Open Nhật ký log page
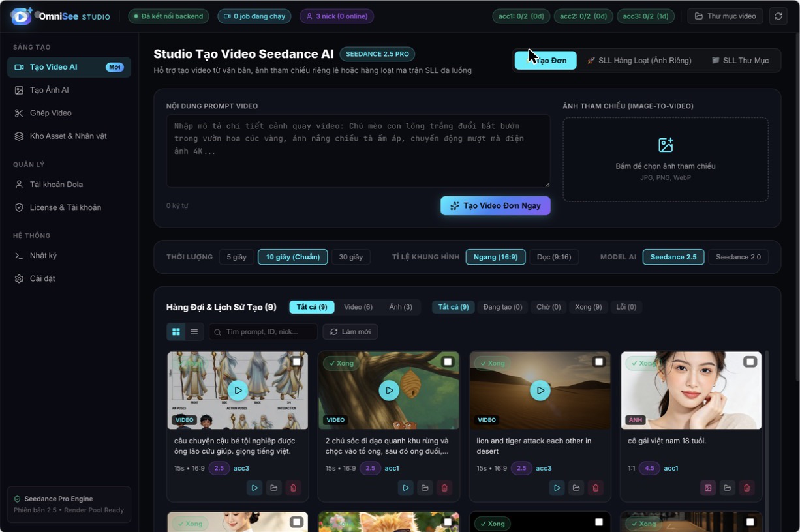 [x=69, y=256]
